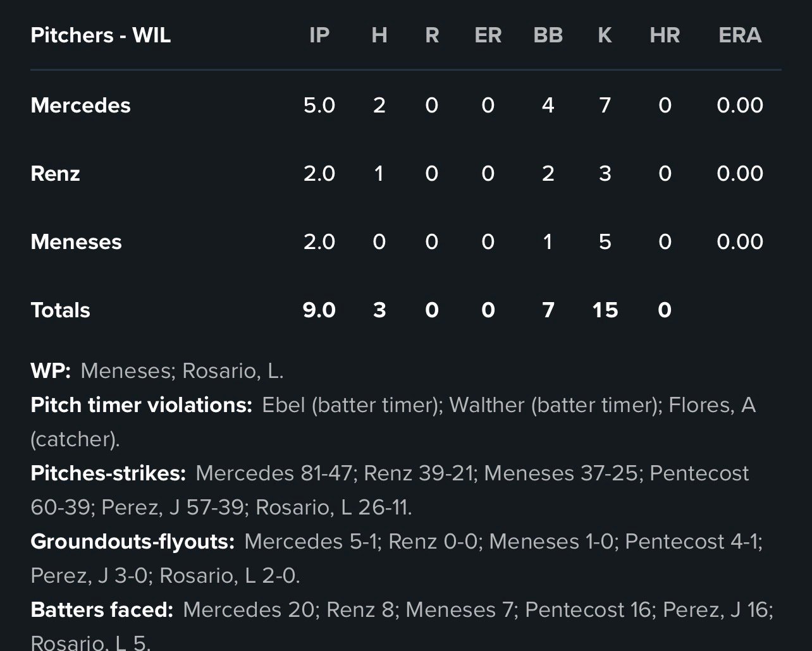Click the H column header
The image size is (812, 651).
[379, 35]
